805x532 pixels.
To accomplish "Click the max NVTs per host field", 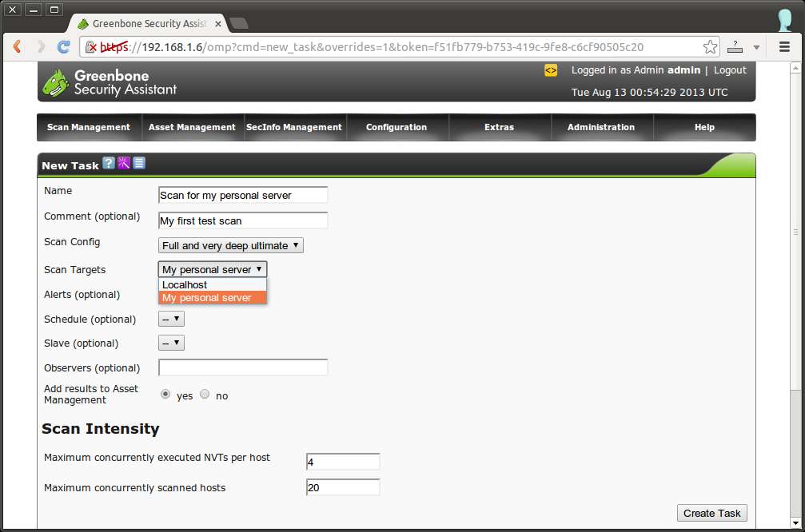I will point(343,462).
